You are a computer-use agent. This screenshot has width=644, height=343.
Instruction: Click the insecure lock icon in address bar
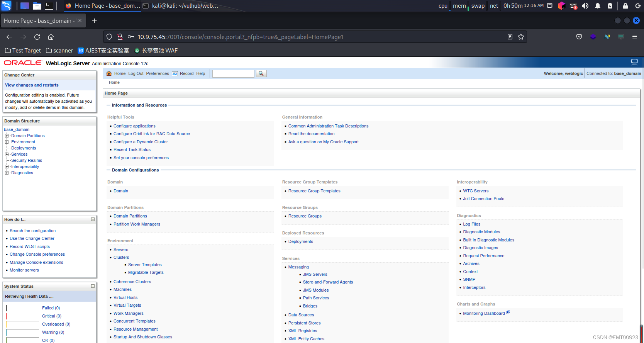120,37
